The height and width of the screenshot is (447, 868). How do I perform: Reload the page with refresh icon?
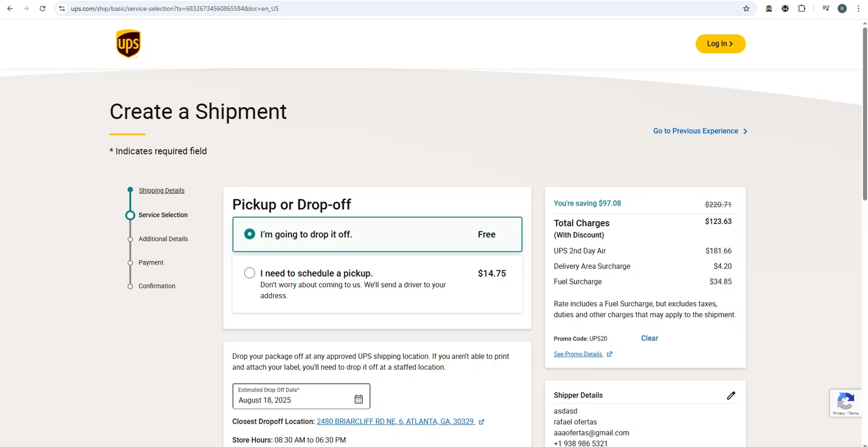(x=42, y=9)
